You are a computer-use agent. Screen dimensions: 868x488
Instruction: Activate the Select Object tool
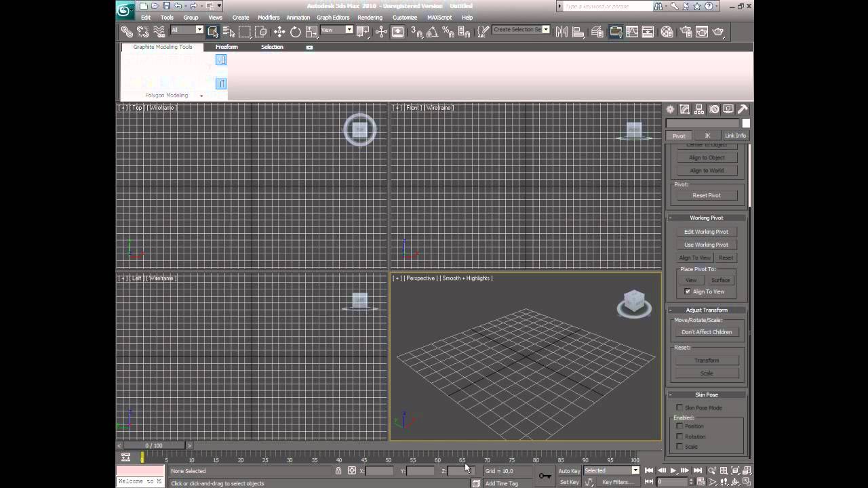tap(213, 31)
